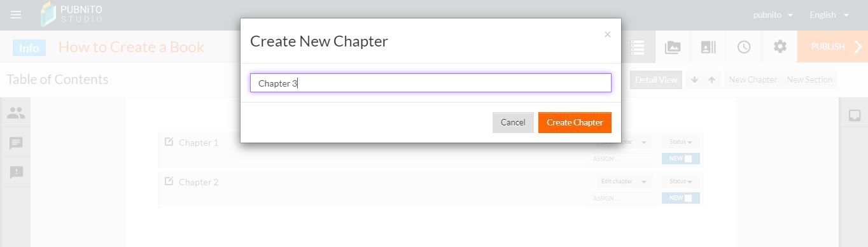Click the Create Chapter button

[575, 122]
